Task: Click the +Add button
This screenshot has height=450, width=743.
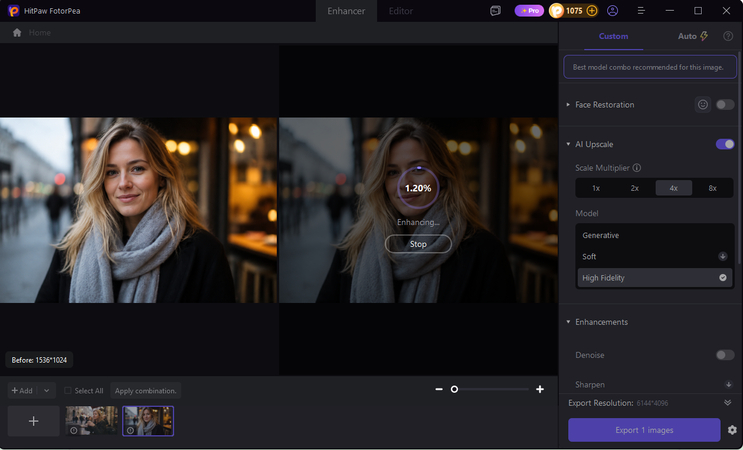Action: 22,391
